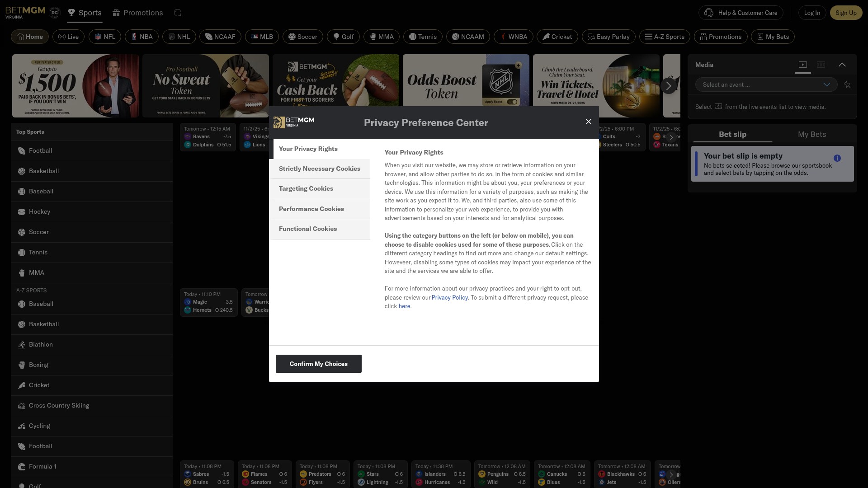Open the Odds Boost Token banner
Image resolution: width=868 pixels, height=488 pixels.
466,81
